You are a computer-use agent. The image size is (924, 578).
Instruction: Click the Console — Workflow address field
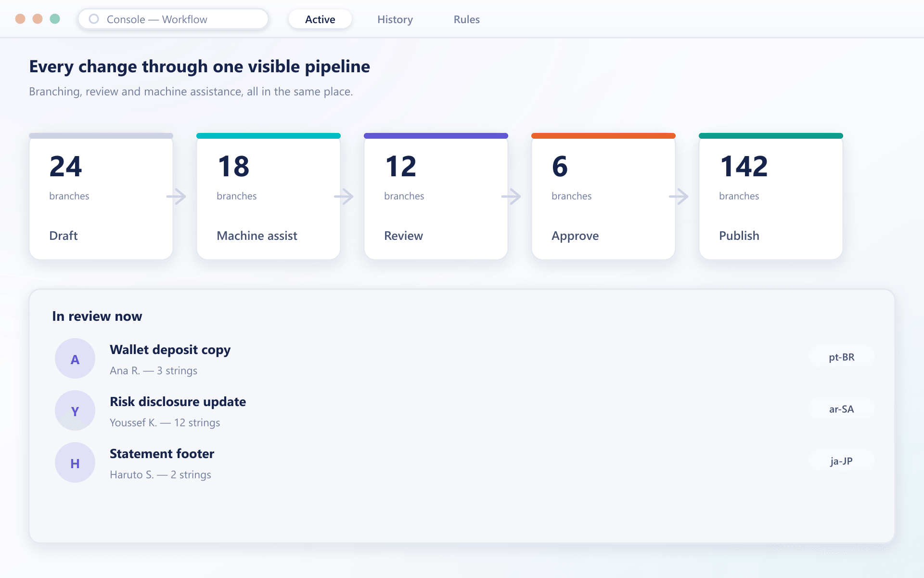tap(173, 19)
